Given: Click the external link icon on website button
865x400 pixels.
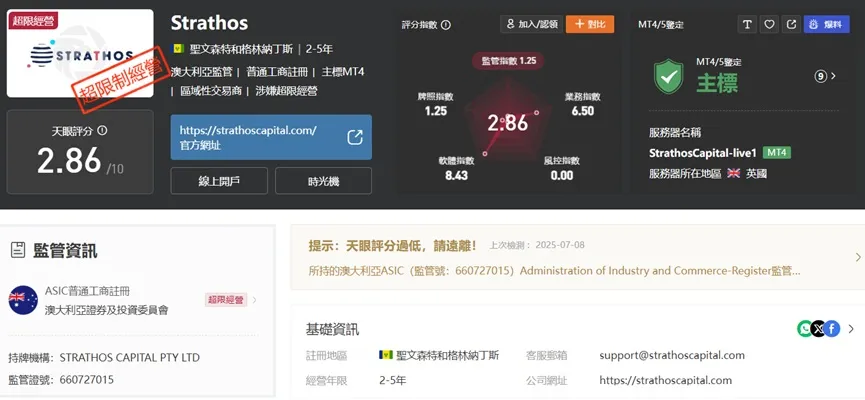Looking at the screenshot, I should [x=355, y=137].
